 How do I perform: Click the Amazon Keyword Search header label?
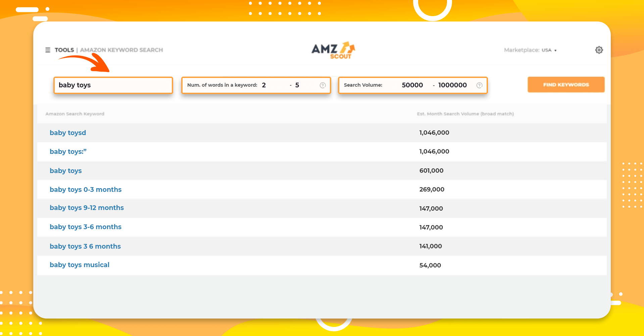coord(122,50)
